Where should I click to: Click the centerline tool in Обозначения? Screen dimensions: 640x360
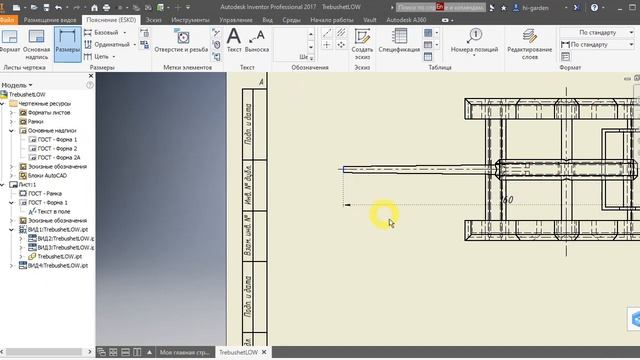coord(327,32)
